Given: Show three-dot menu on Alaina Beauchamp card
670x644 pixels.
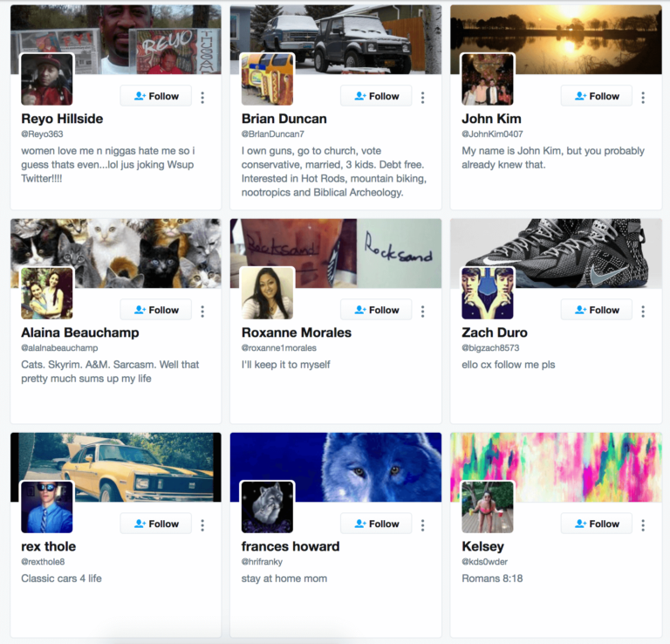Looking at the screenshot, I should (x=202, y=312).
